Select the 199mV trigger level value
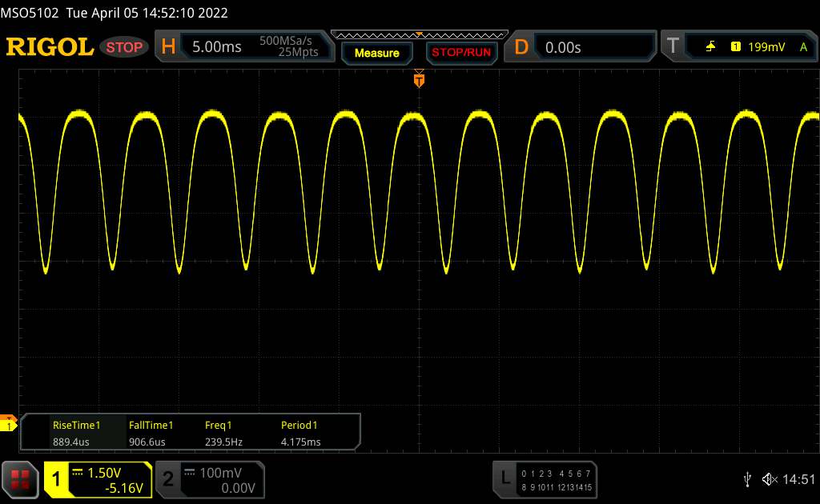 (x=766, y=47)
